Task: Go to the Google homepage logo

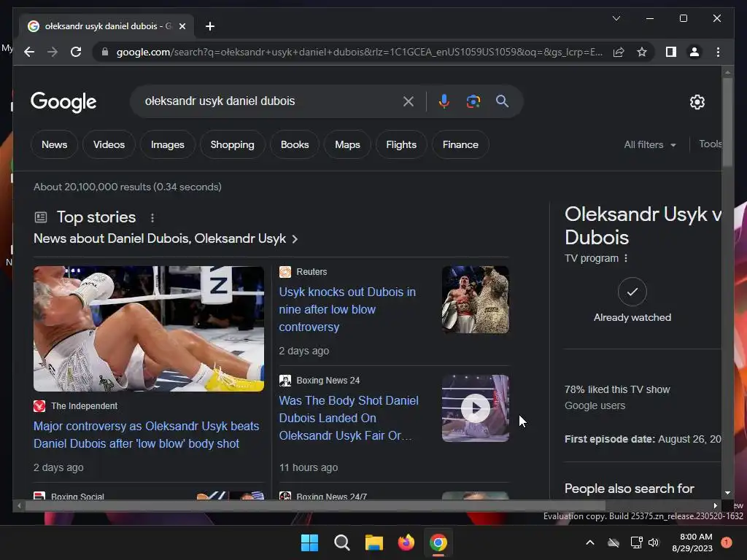Action: pos(63,101)
